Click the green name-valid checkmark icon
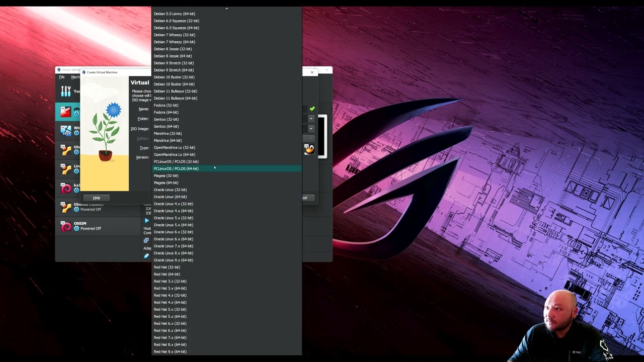 [x=312, y=109]
